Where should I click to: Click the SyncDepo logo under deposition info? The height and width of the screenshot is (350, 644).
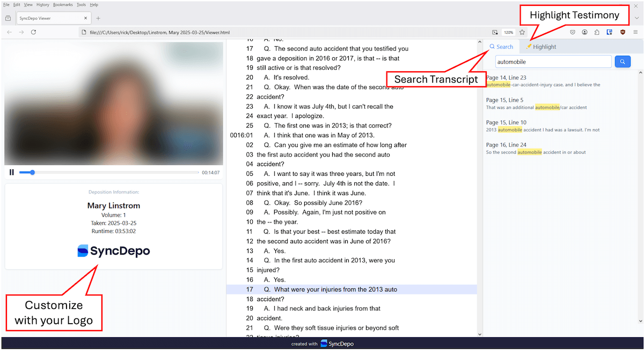click(113, 250)
